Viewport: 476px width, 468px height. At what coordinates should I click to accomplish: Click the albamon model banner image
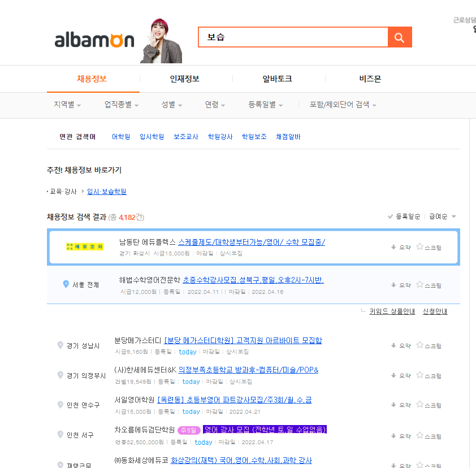point(161,41)
